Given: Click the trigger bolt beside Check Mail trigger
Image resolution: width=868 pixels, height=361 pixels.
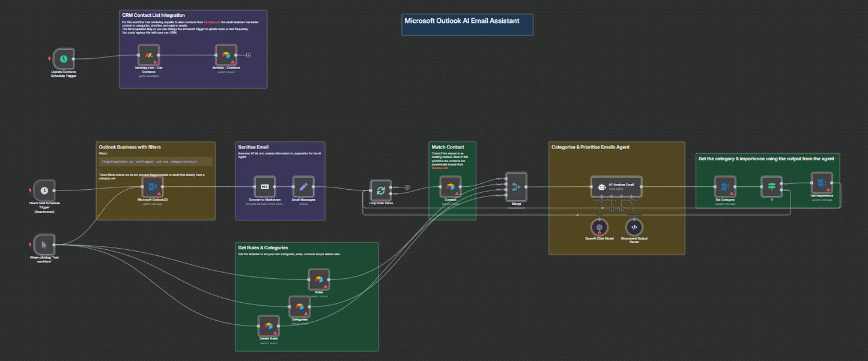Looking at the screenshot, I should coord(31,190).
